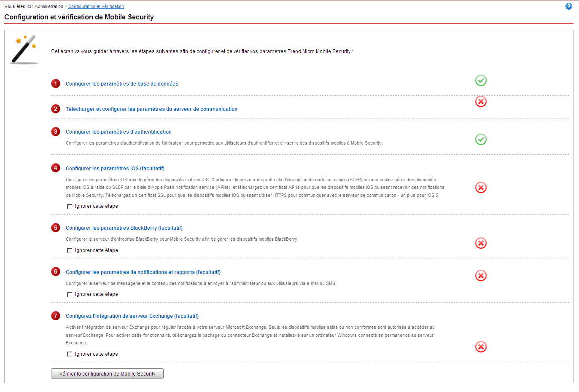Open 'Configurer les paramètres de base de données'

(122, 84)
